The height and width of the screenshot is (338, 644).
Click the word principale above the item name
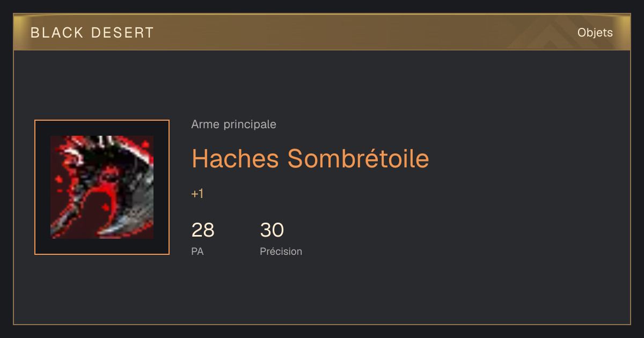tap(250, 125)
